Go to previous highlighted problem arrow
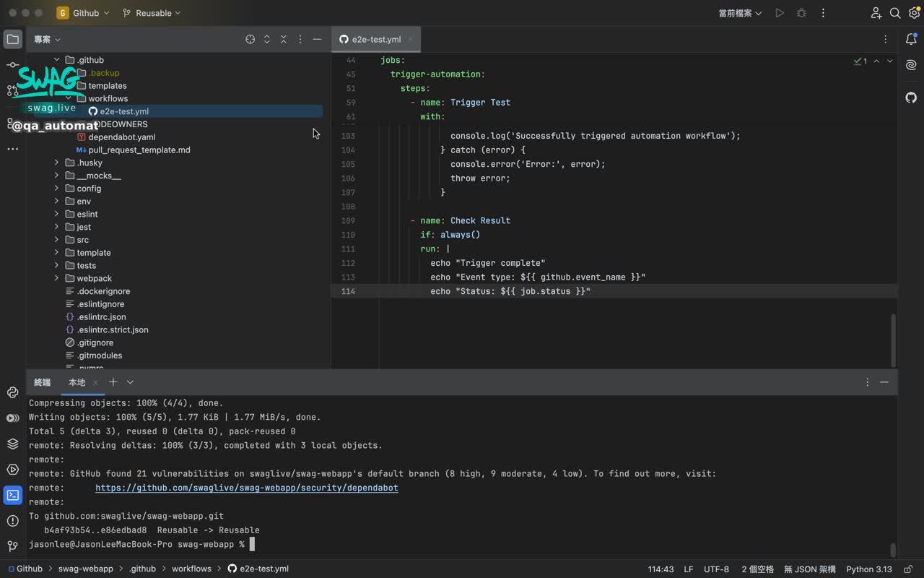This screenshot has width=924, height=578. pos(876,61)
